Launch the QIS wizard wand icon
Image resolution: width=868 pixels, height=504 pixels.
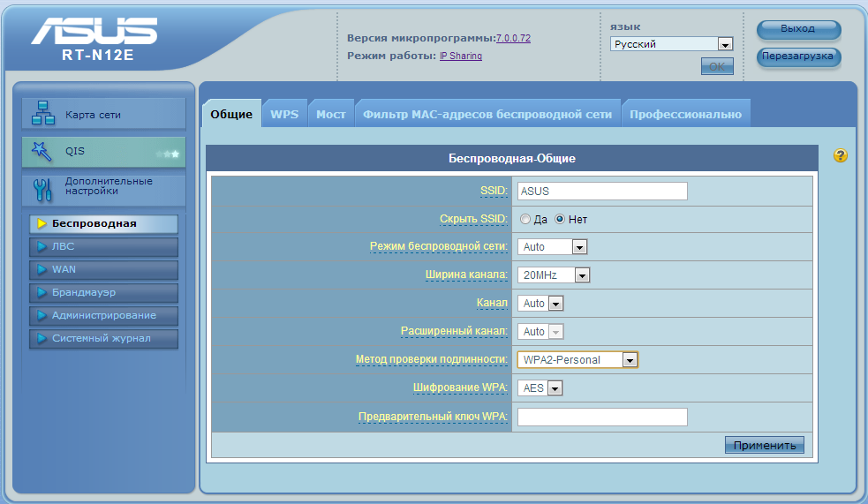(42, 151)
